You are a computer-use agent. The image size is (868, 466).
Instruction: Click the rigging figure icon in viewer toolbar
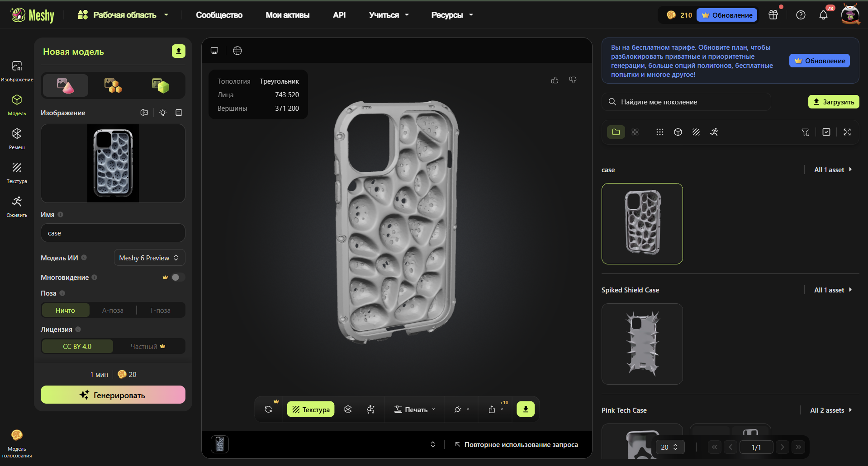[370, 409]
